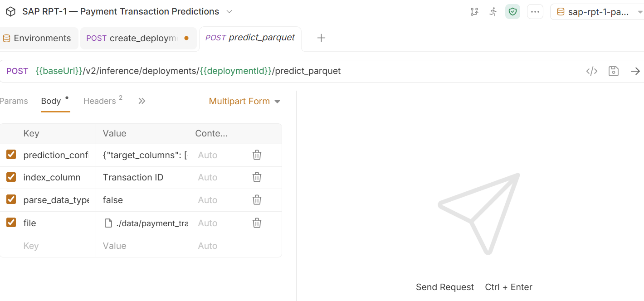Open the Multipart Form body type dropdown
The width and height of the screenshot is (644, 301).
(244, 101)
